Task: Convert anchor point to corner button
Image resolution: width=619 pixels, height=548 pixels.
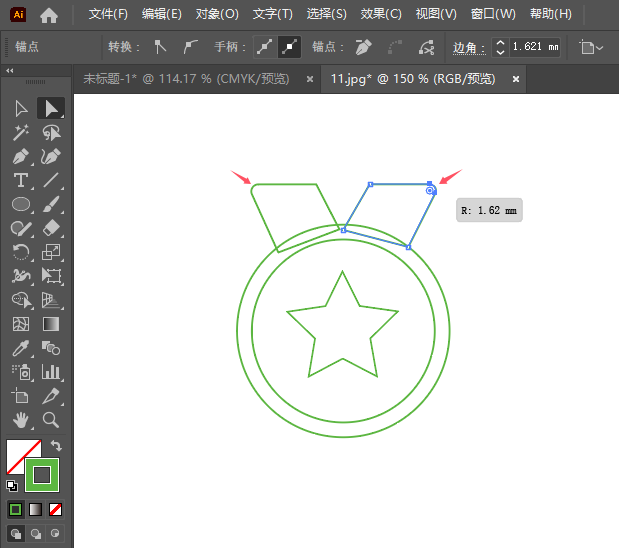Action: (161, 47)
